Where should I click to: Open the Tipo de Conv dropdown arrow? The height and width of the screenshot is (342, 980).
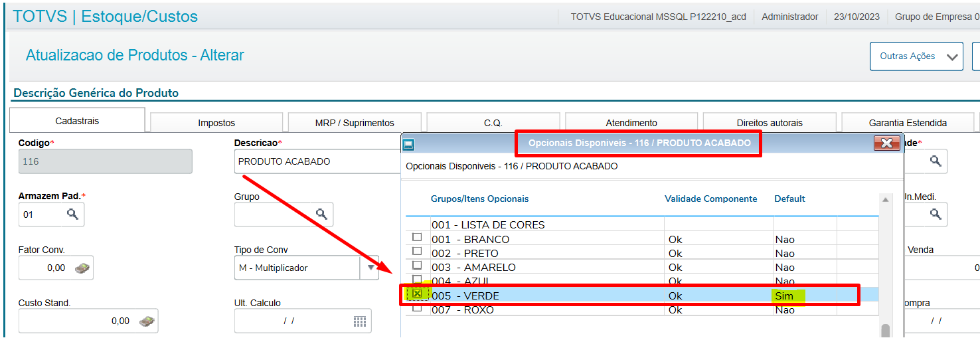click(x=370, y=268)
